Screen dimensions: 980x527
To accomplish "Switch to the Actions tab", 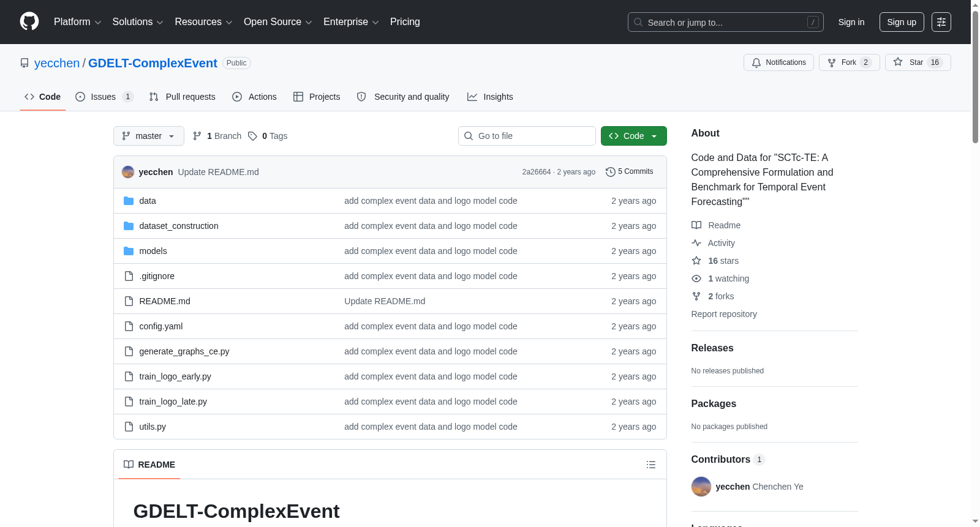I will point(255,97).
